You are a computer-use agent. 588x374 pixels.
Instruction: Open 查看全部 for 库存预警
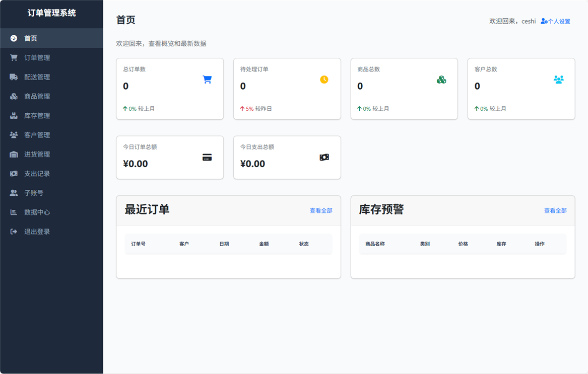coord(555,210)
